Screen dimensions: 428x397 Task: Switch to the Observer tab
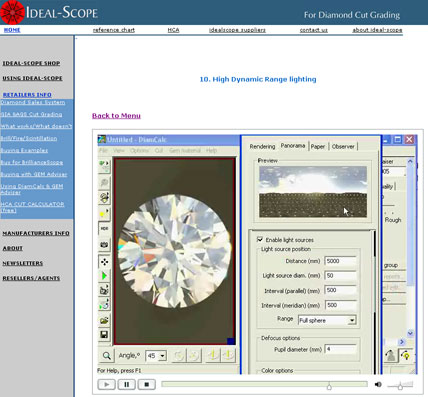(x=343, y=146)
